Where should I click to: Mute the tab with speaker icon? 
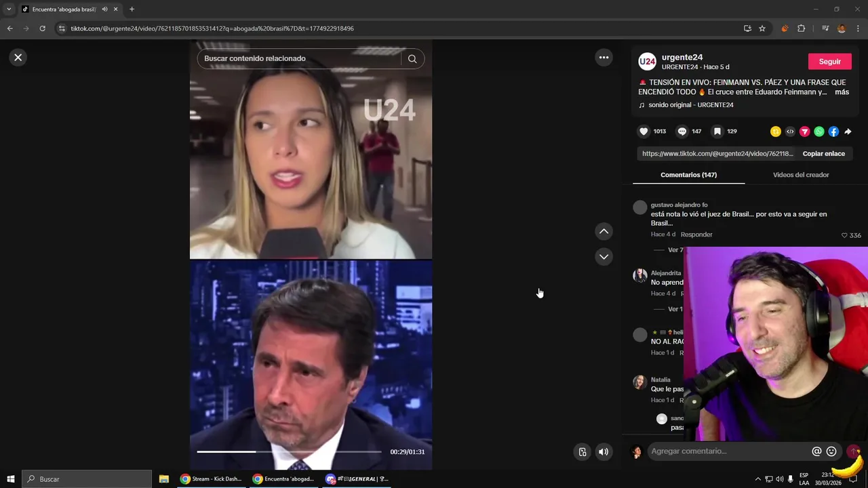click(x=104, y=9)
